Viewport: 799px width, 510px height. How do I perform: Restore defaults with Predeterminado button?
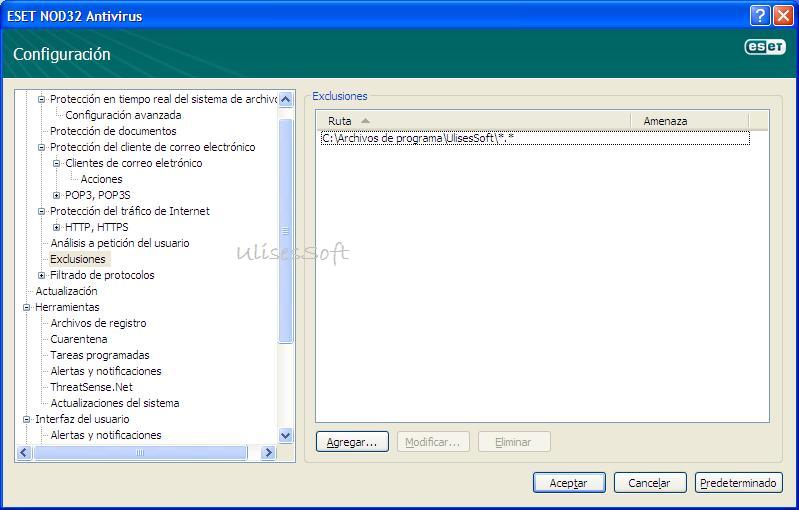pos(738,482)
